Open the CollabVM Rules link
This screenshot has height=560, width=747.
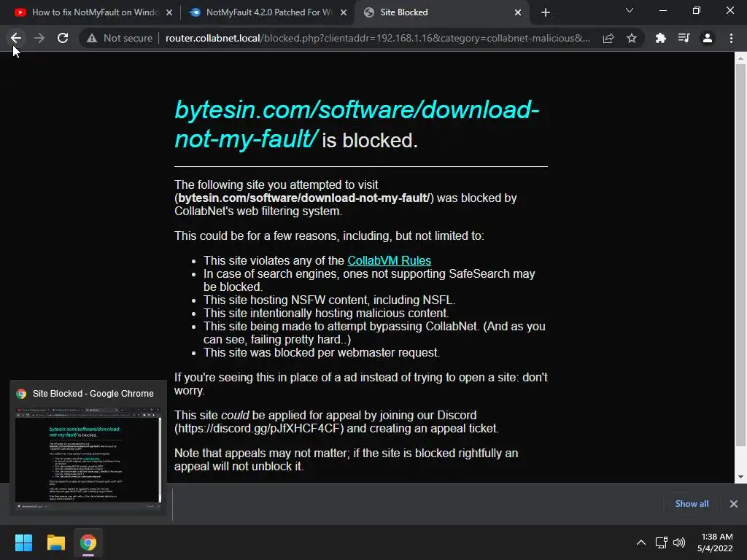[390, 260]
